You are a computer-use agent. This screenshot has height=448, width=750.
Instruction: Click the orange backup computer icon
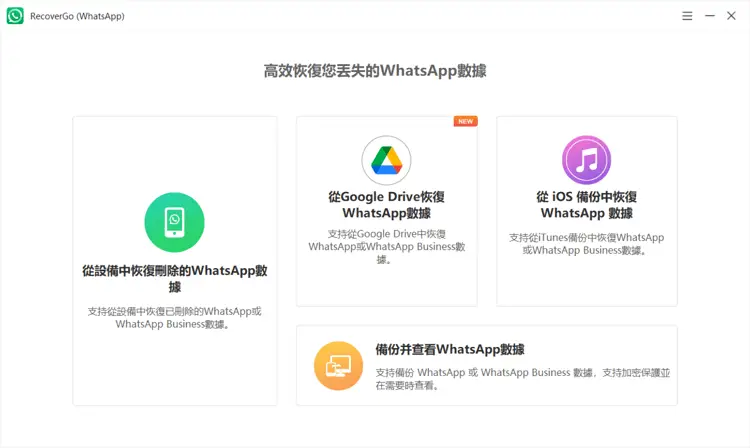(x=338, y=366)
